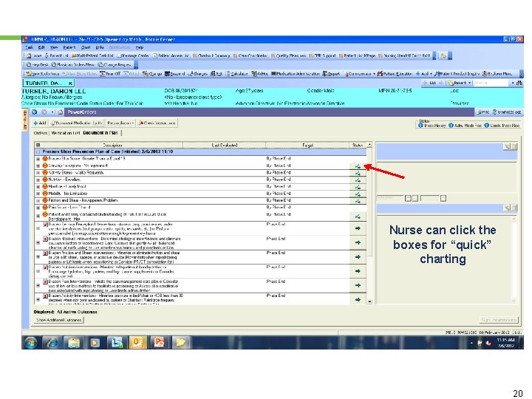
Task: Click arrow button for Braden Friction and Shear Interventions
Action: [x=358, y=257]
